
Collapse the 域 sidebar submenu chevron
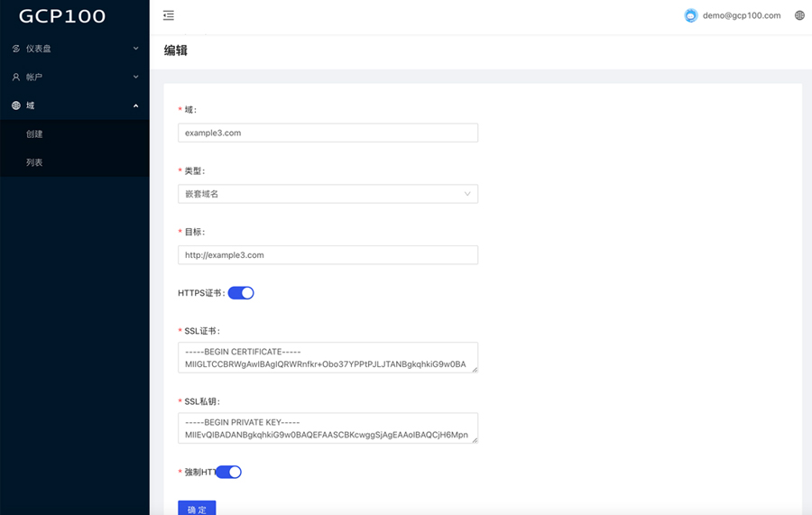coord(136,106)
